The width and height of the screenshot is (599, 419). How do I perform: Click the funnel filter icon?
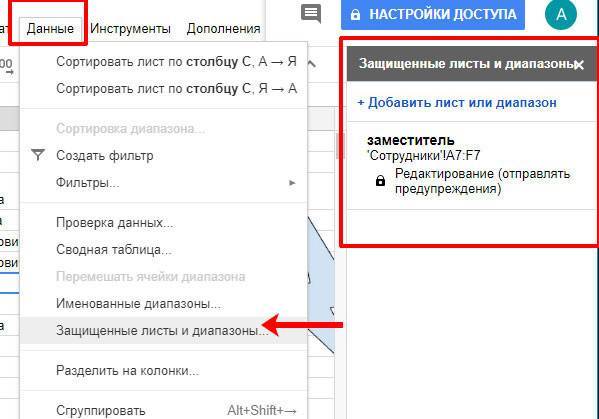[x=38, y=155]
